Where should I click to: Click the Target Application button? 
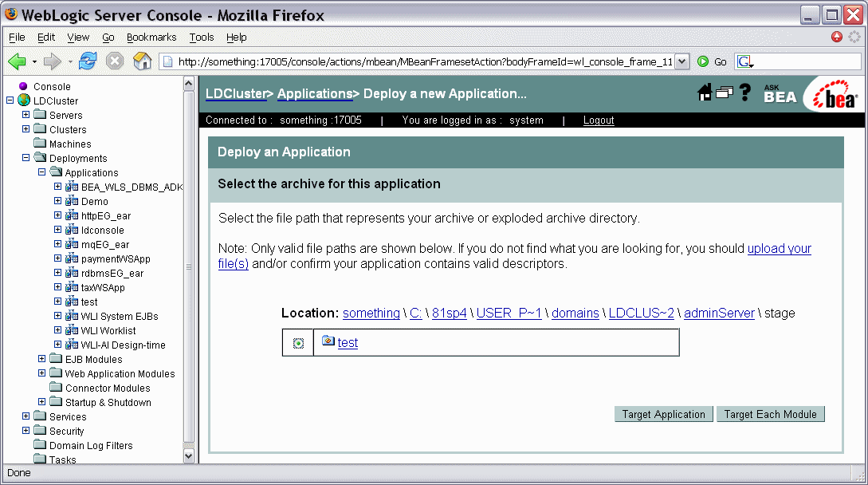(663, 414)
